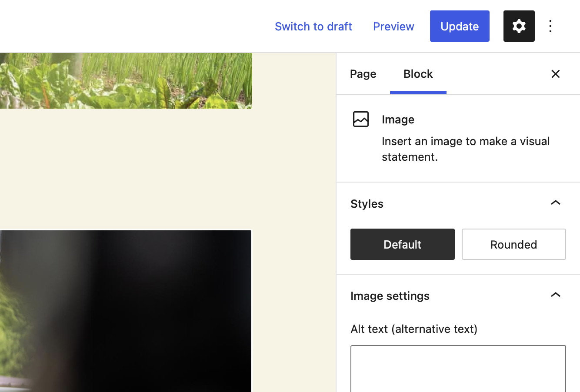This screenshot has width=580, height=392.
Task: Click the Update button
Action: point(460,26)
